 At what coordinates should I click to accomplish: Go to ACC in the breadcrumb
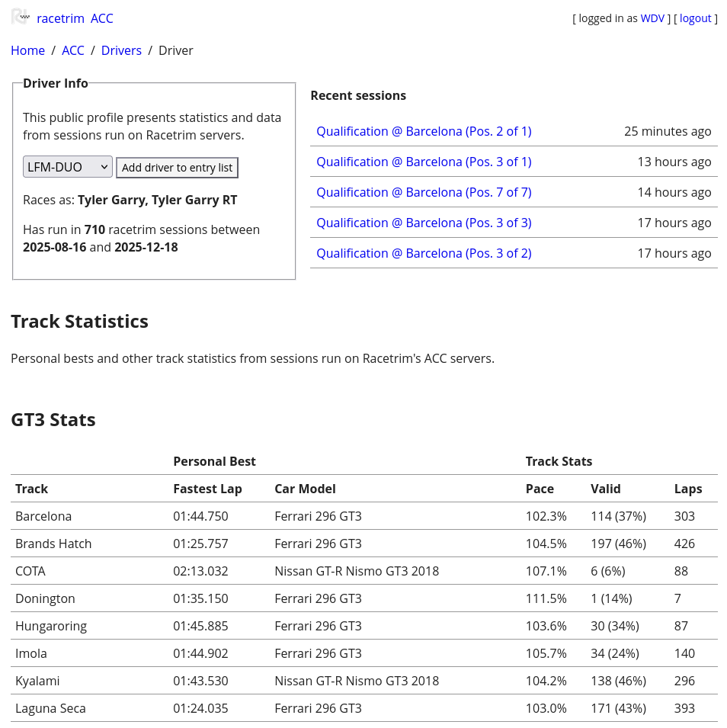73,50
